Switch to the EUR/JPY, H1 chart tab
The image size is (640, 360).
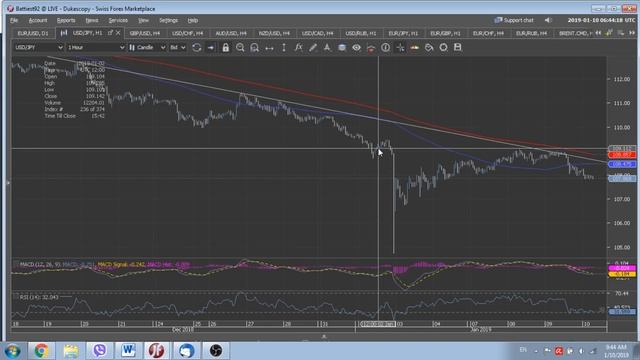403,33
